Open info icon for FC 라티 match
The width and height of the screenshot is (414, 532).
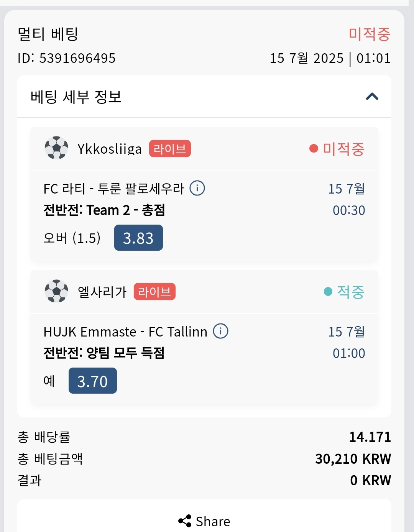click(197, 188)
